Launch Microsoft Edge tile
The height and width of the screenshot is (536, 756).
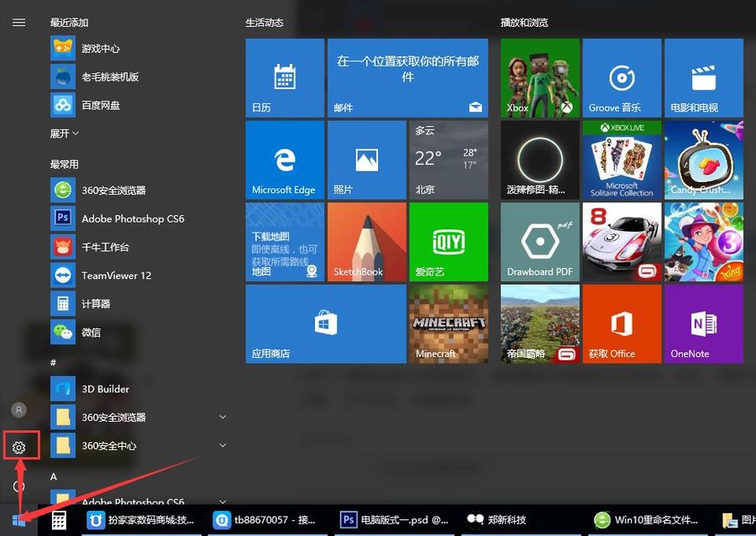(285, 160)
